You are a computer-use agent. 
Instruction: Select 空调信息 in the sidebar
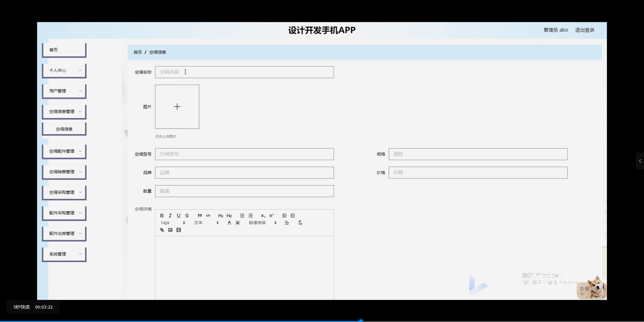[x=64, y=128]
